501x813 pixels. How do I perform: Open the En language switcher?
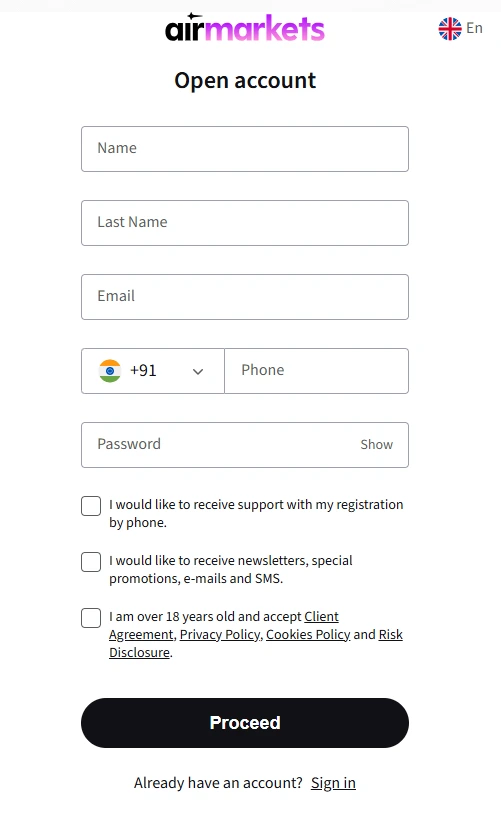[x=461, y=29]
